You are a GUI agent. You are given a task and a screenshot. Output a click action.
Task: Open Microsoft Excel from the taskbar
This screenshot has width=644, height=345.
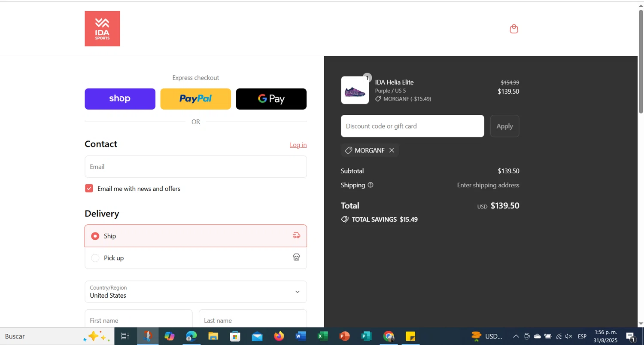pyautogui.click(x=323, y=336)
